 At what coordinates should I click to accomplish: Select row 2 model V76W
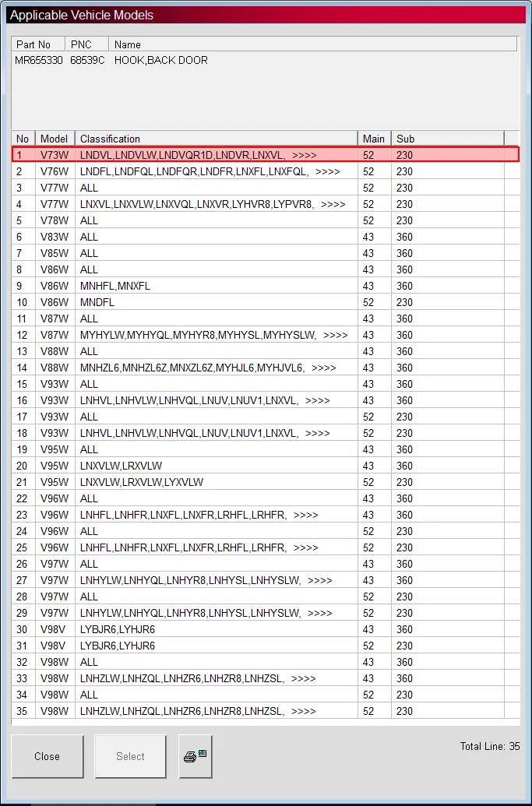266,171
